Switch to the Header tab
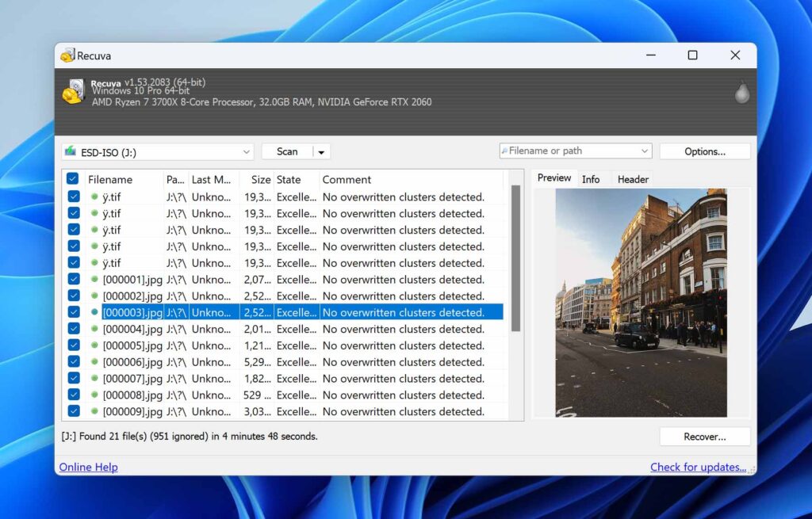 [632, 179]
